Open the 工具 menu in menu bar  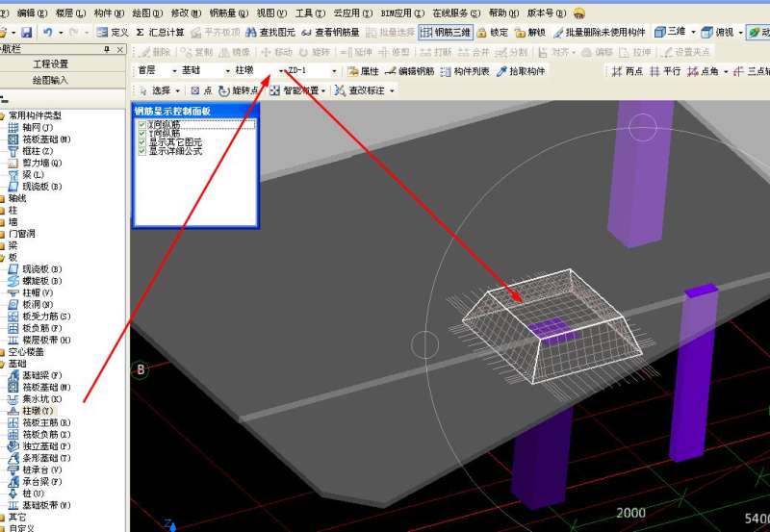click(x=308, y=13)
